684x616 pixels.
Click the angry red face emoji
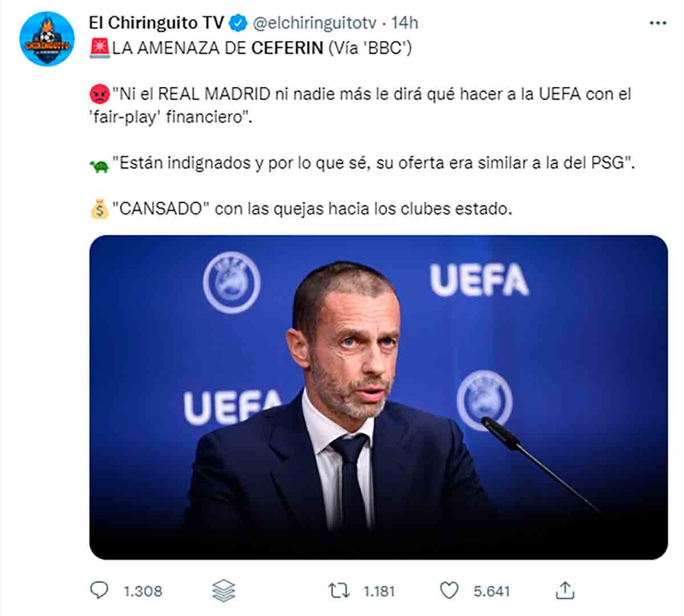(100, 92)
